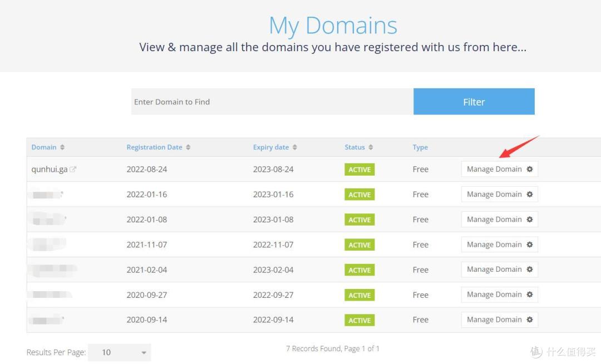Click the ACTIVE badge for 2022-11-07 expiry

tap(359, 245)
